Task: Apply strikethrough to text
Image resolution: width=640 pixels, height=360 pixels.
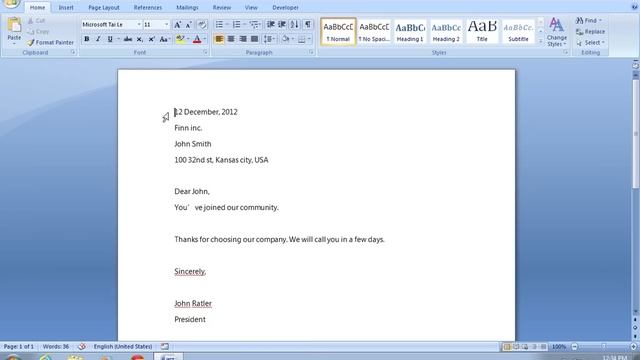Action: pos(128,39)
